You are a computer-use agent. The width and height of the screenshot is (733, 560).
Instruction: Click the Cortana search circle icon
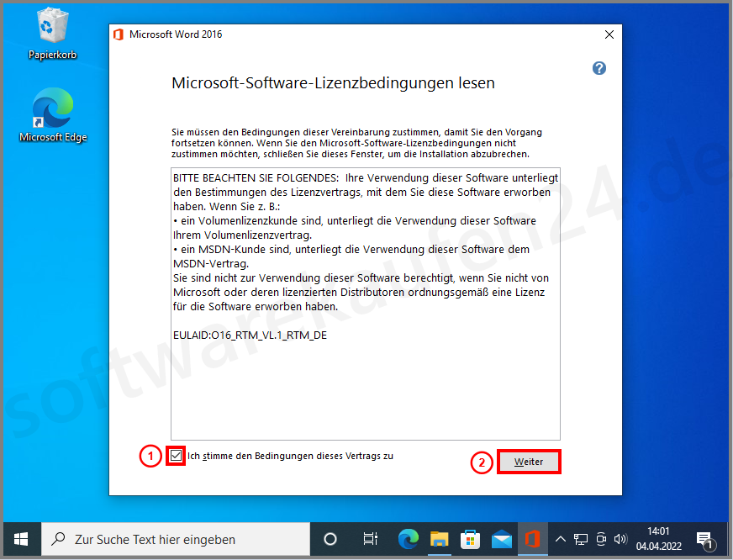point(330,539)
